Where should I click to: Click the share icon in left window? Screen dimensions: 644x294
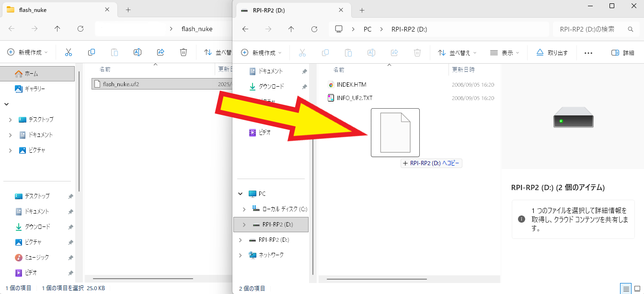(161, 52)
